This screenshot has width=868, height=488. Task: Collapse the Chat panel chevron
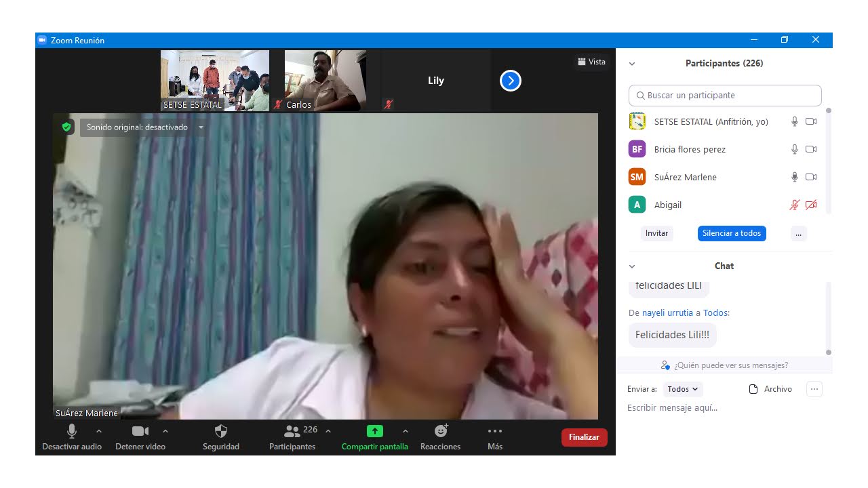632,266
